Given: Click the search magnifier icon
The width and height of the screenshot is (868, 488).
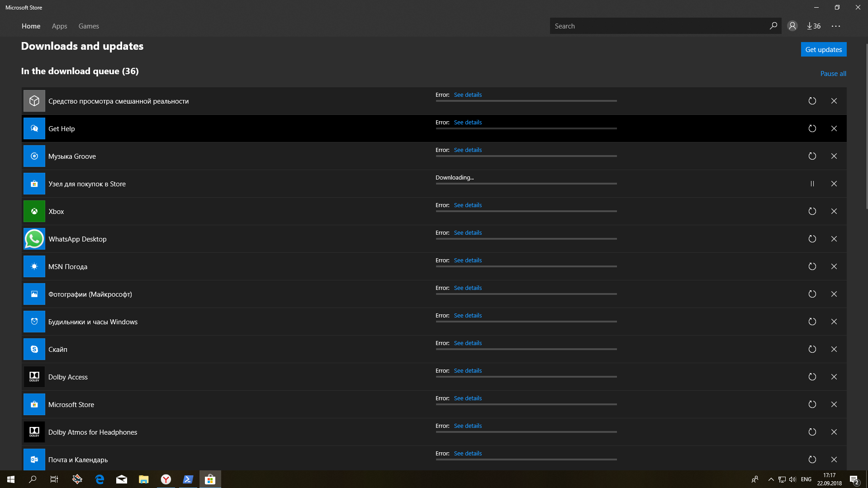Looking at the screenshot, I should [773, 26].
